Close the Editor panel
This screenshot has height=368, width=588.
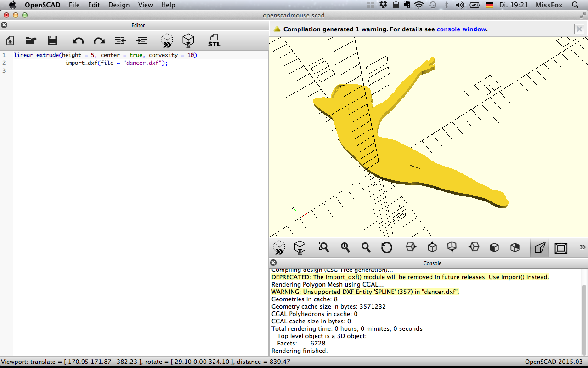[x=5, y=25]
